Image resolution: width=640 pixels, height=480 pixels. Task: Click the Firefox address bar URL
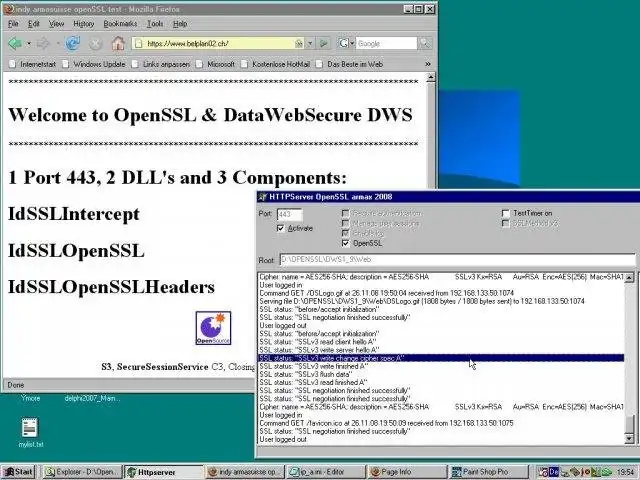(218, 43)
